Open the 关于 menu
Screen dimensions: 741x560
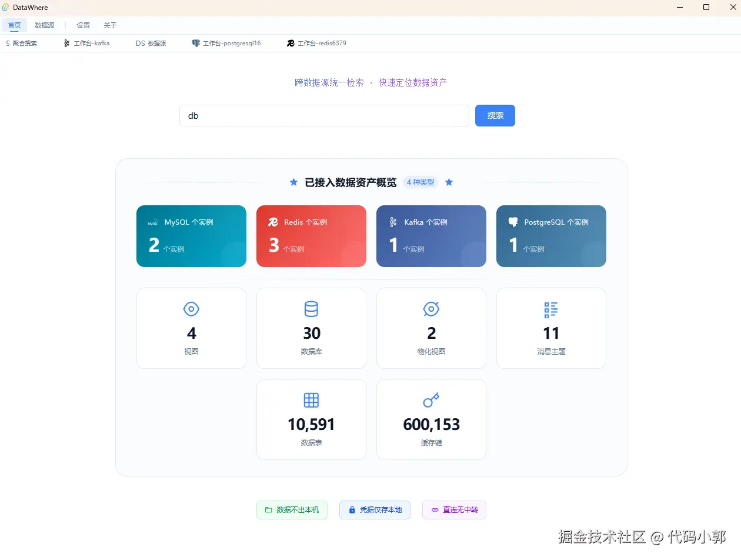111,25
